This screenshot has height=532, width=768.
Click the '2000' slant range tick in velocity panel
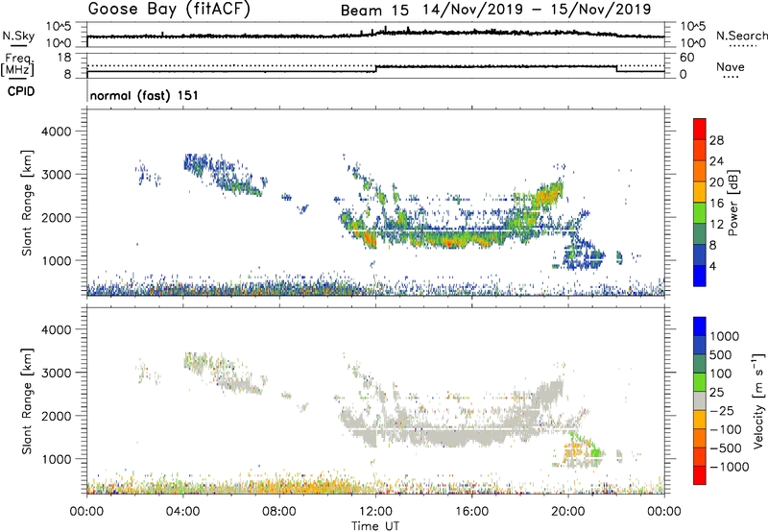tap(56, 416)
